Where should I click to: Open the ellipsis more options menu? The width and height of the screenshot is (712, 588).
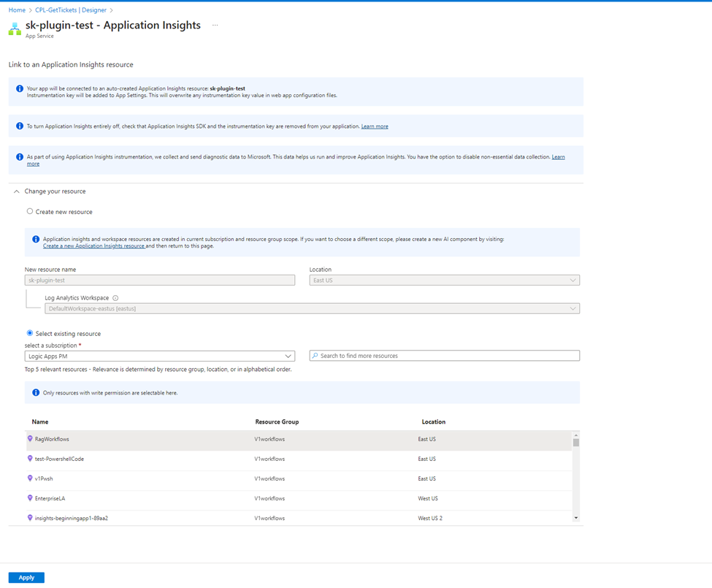pyautogui.click(x=215, y=26)
